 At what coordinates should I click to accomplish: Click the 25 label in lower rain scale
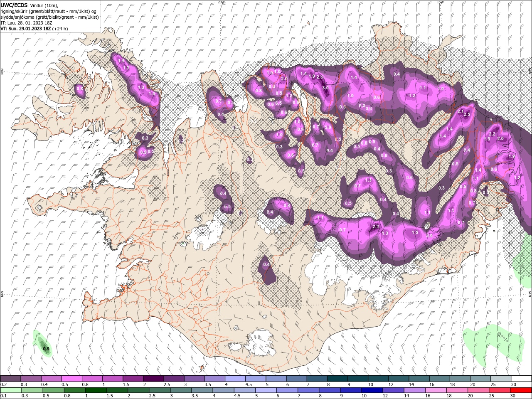point(491,396)
